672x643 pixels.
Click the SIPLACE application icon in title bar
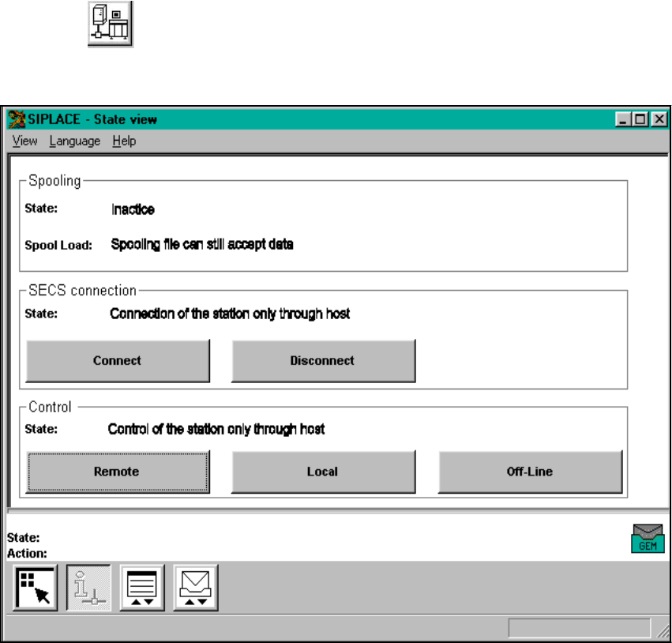(17, 119)
